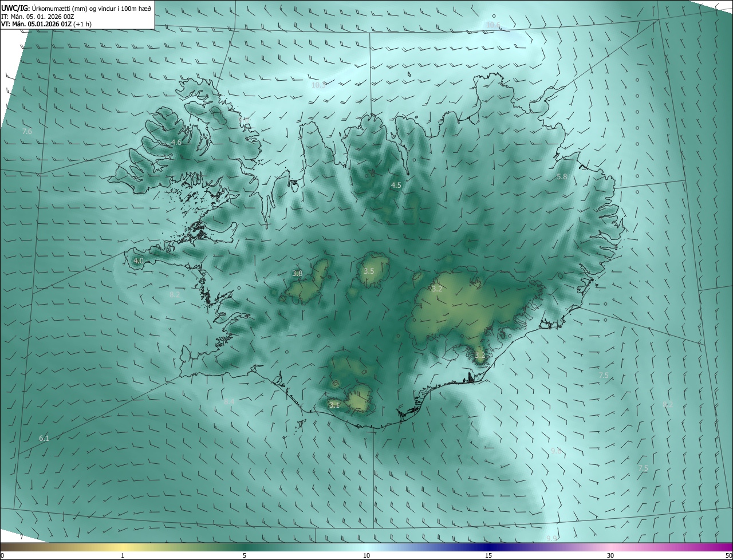This screenshot has height=560, width=733.
Task: Click the dark navy part of the color bar
Action: (x=490, y=547)
